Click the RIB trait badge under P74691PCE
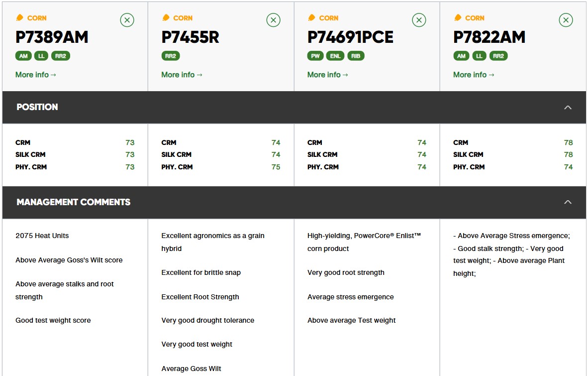 (356, 56)
